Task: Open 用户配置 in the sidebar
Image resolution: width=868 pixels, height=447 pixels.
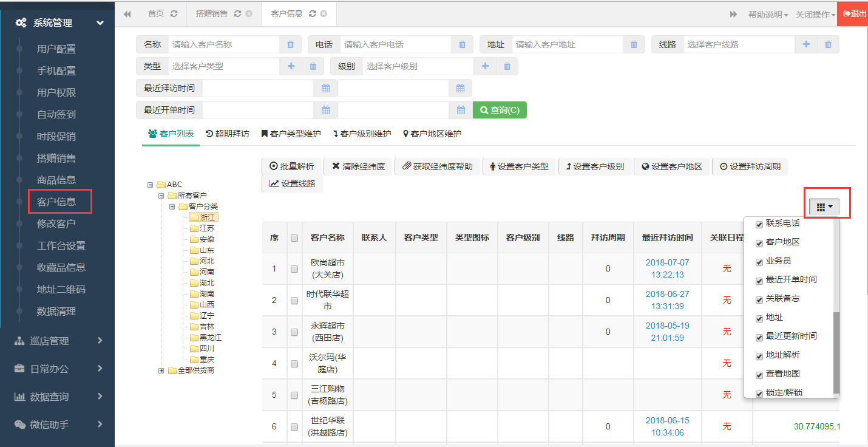Action: [x=56, y=49]
